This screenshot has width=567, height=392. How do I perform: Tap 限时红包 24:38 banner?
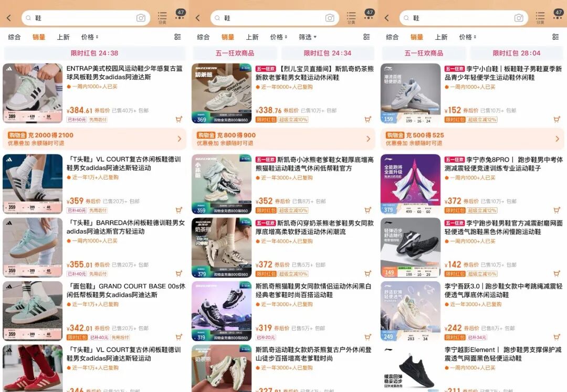pyautogui.click(x=94, y=53)
